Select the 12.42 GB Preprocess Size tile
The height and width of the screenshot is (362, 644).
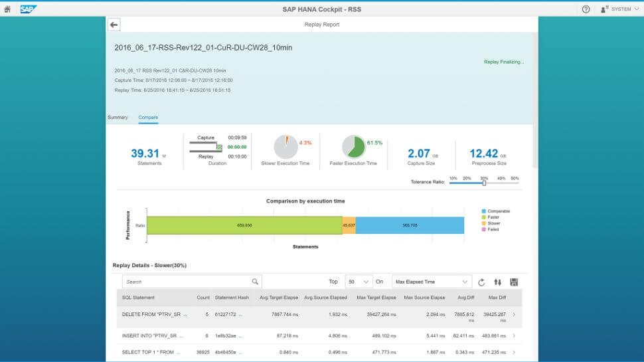(489, 156)
